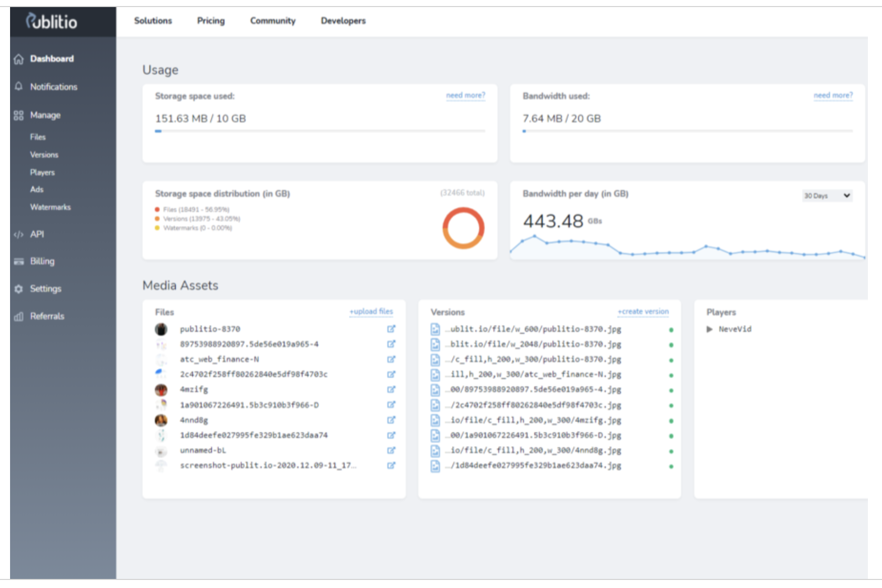Click file icon of w_2048/publitio-8370.jpg version
The width and height of the screenshot is (882, 588).
[435, 344]
